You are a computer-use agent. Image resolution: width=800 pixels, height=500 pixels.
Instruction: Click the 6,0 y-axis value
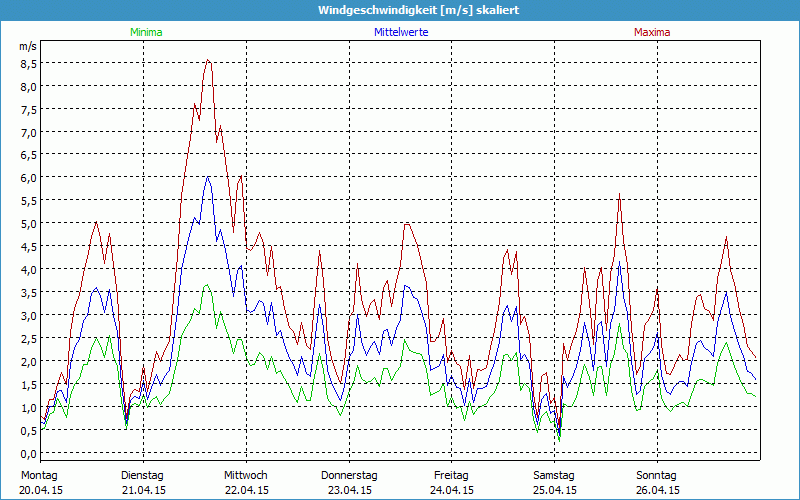pos(28,178)
